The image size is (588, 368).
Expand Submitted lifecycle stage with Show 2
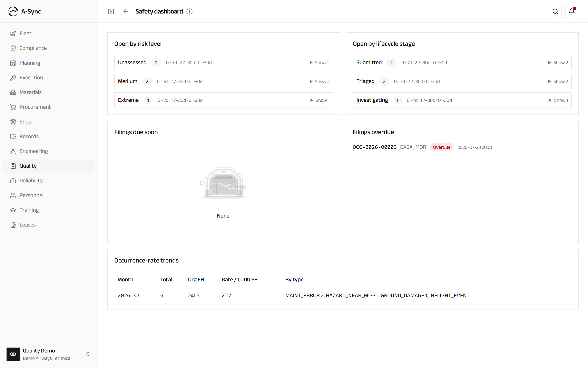click(x=558, y=63)
